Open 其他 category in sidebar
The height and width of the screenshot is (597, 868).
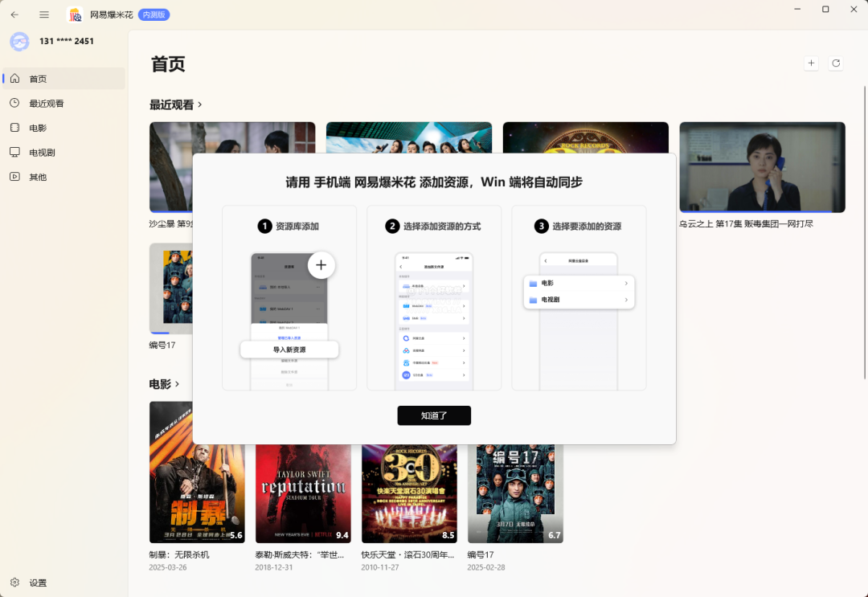pyautogui.click(x=63, y=177)
